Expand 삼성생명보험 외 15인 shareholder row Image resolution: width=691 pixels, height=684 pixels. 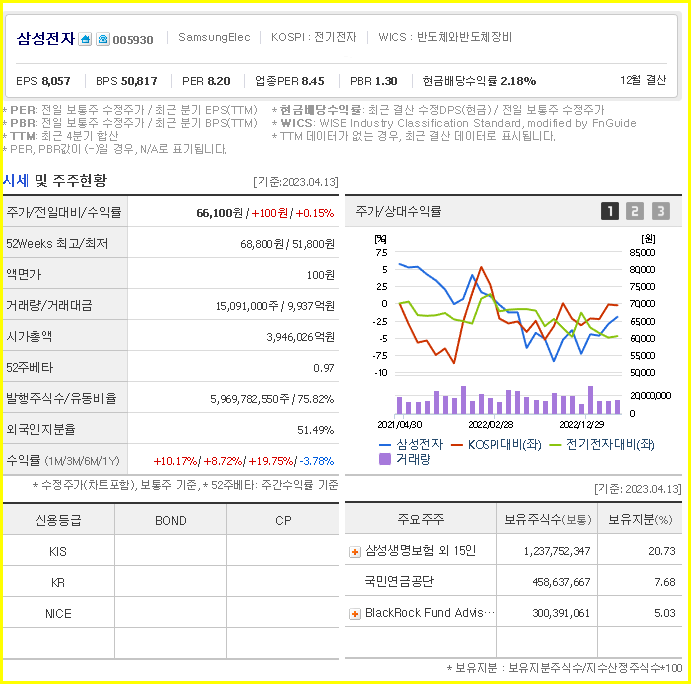[x=355, y=552]
